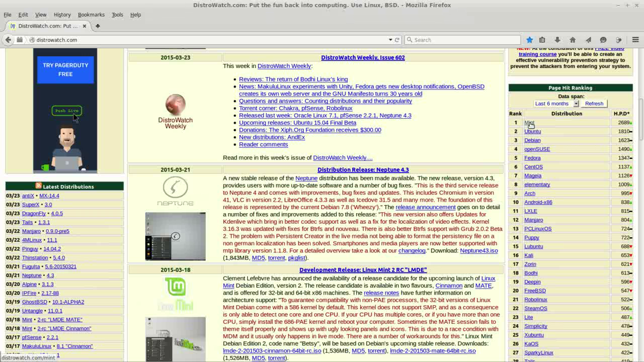Click the magnifier icon in search box

410,40
